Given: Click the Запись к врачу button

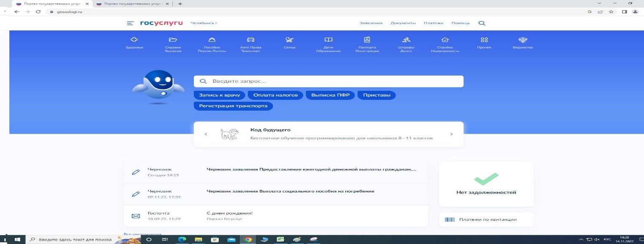Looking at the screenshot, I should 220,95.
